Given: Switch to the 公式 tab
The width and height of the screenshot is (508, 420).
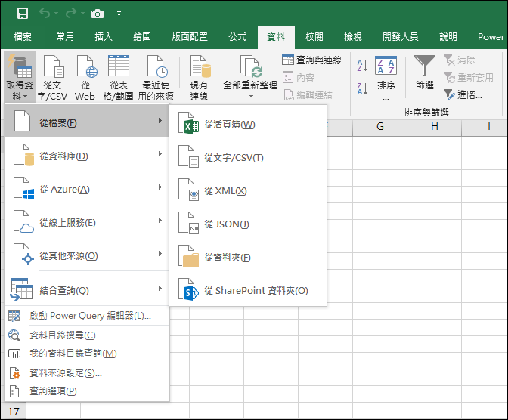Looking at the screenshot, I should pyautogui.click(x=237, y=37).
